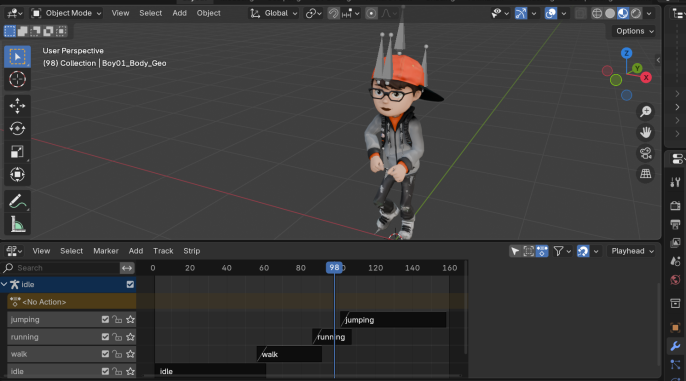
Task: Open the Output properties tab icon
Action: pyautogui.click(x=675, y=224)
